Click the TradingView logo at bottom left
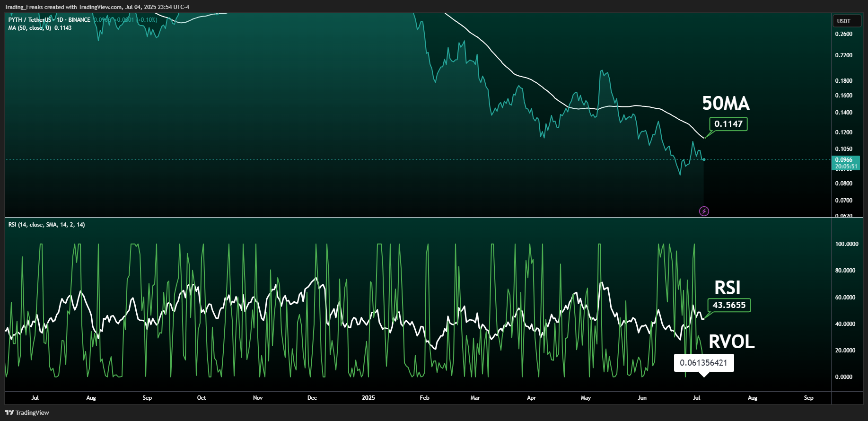The width and height of the screenshot is (868, 421). click(x=27, y=412)
